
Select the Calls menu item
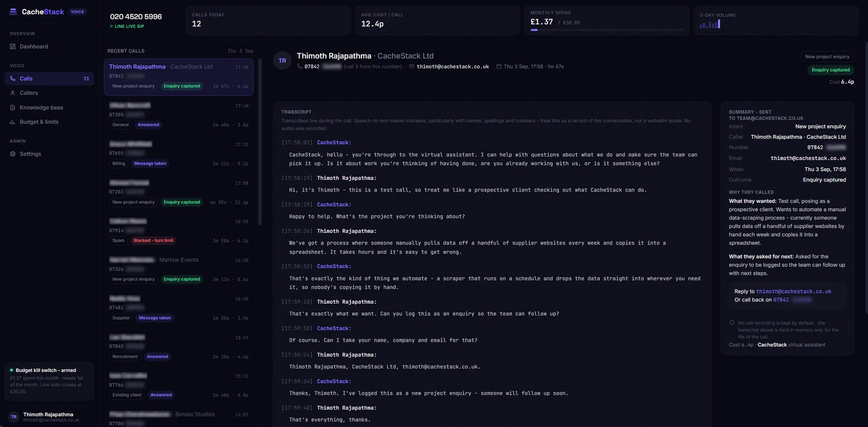(49, 78)
